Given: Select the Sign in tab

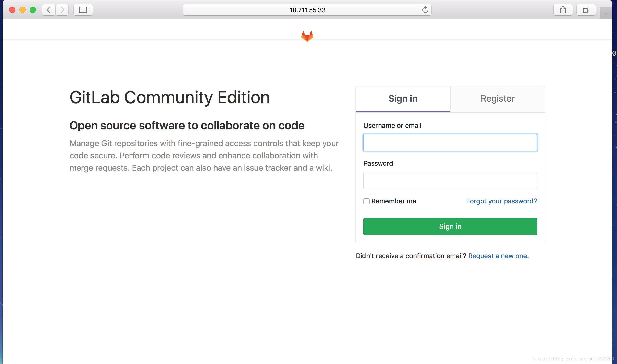Looking at the screenshot, I should pos(403,99).
